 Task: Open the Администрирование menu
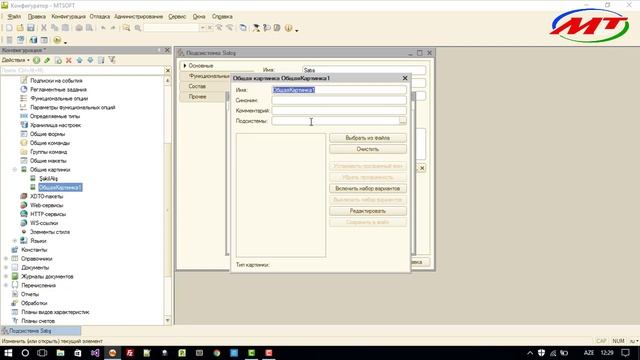coord(138,17)
